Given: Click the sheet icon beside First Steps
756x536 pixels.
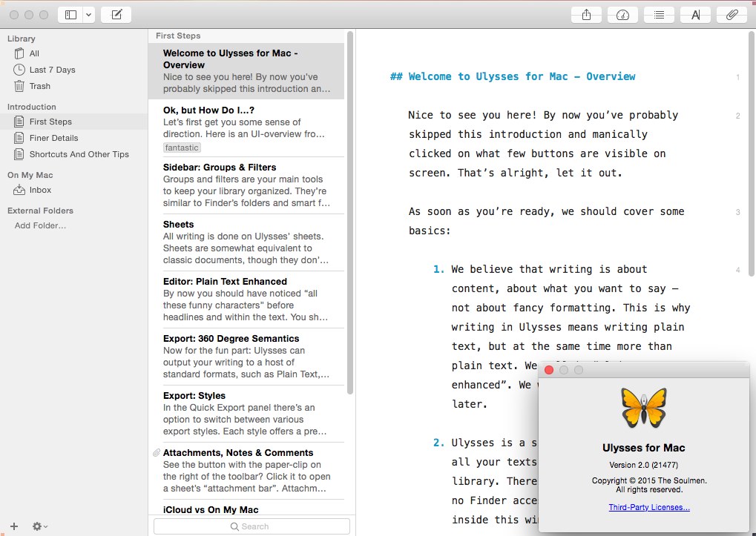Looking at the screenshot, I should [19, 122].
